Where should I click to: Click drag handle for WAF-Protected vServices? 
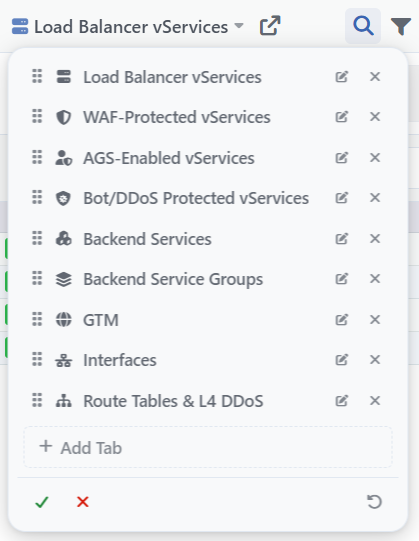[37, 116]
